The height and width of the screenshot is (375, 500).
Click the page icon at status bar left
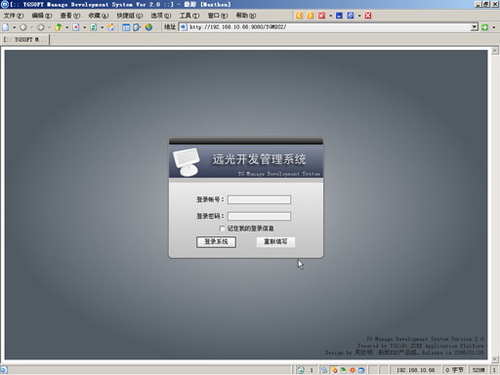coord(4,370)
